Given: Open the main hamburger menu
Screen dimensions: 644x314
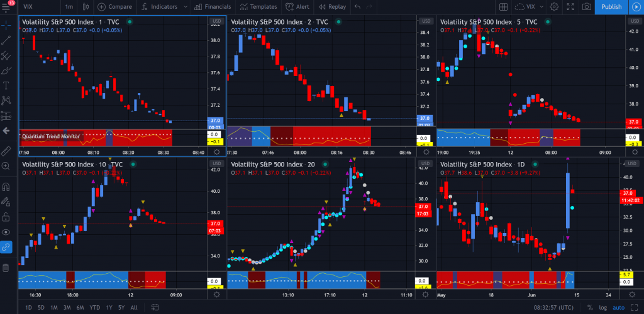Looking at the screenshot, I should pos(6,6).
